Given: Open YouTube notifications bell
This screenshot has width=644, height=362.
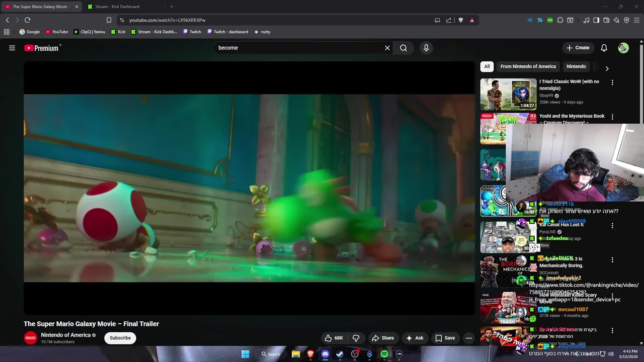Looking at the screenshot, I should pyautogui.click(x=604, y=48).
